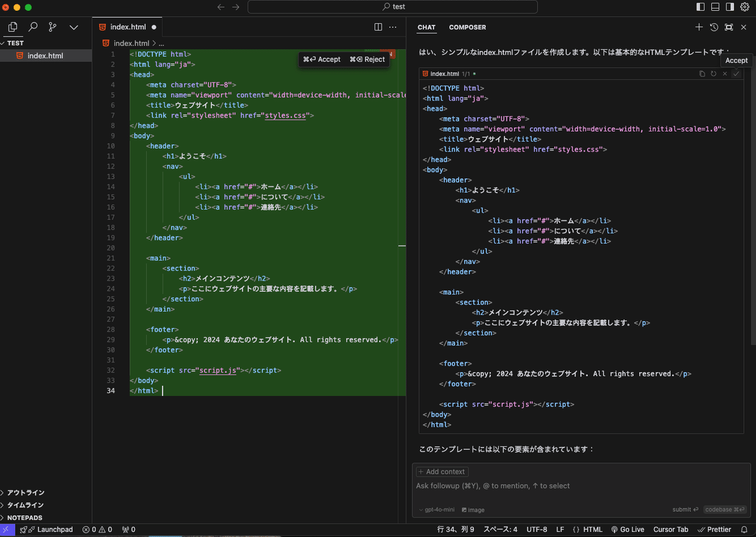Copy the code block in chat
The height and width of the screenshot is (537, 756).
(702, 74)
